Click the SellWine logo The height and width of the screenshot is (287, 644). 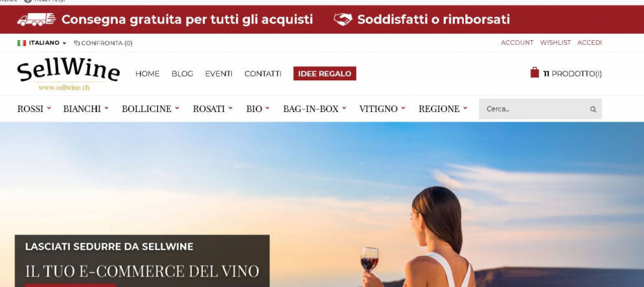coord(68,75)
